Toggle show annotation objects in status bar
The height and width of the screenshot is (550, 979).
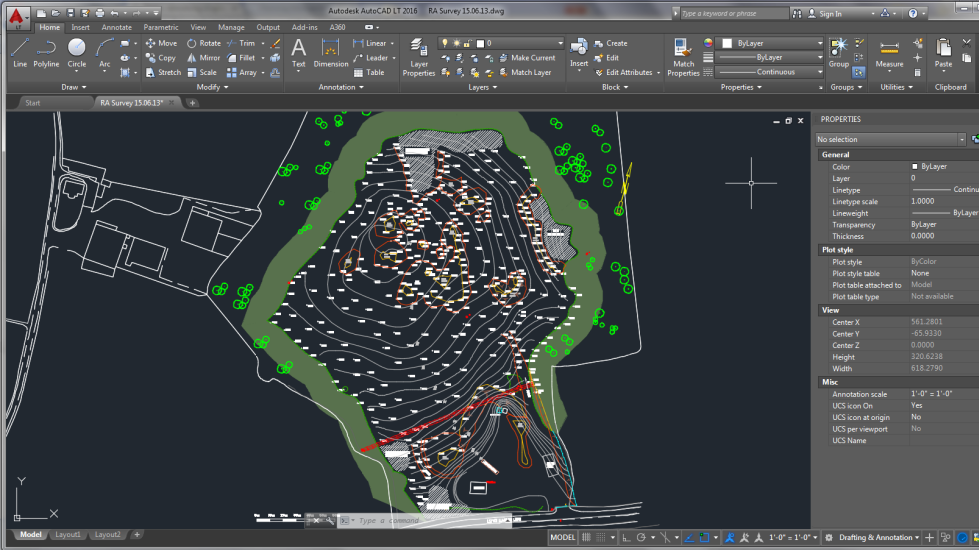[729, 538]
